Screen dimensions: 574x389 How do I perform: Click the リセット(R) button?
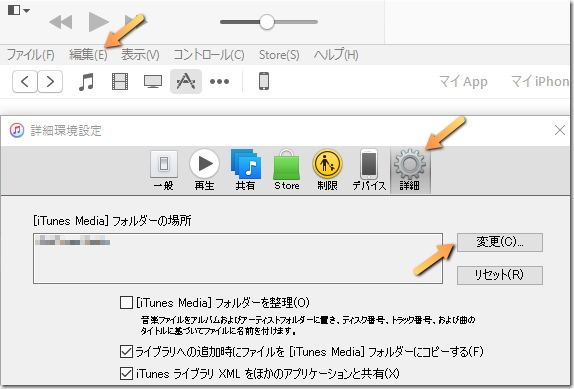pyautogui.click(x=500, y=275)
